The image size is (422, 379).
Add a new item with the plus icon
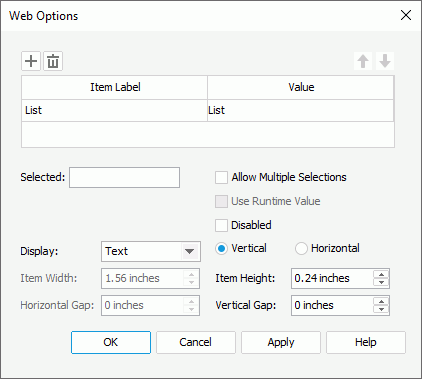(x=31, y=61)
